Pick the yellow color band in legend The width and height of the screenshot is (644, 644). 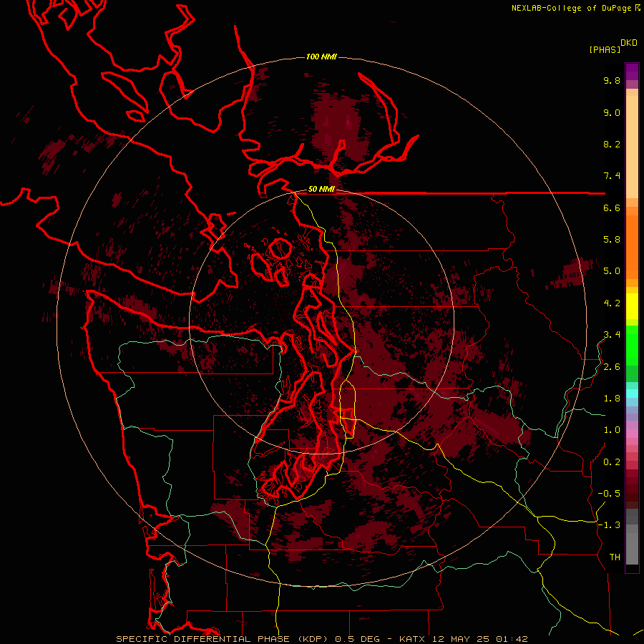[x=632, y=306]
